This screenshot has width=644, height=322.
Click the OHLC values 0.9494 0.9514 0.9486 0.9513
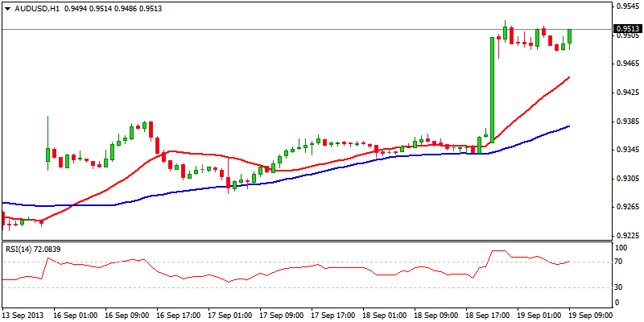111,8
